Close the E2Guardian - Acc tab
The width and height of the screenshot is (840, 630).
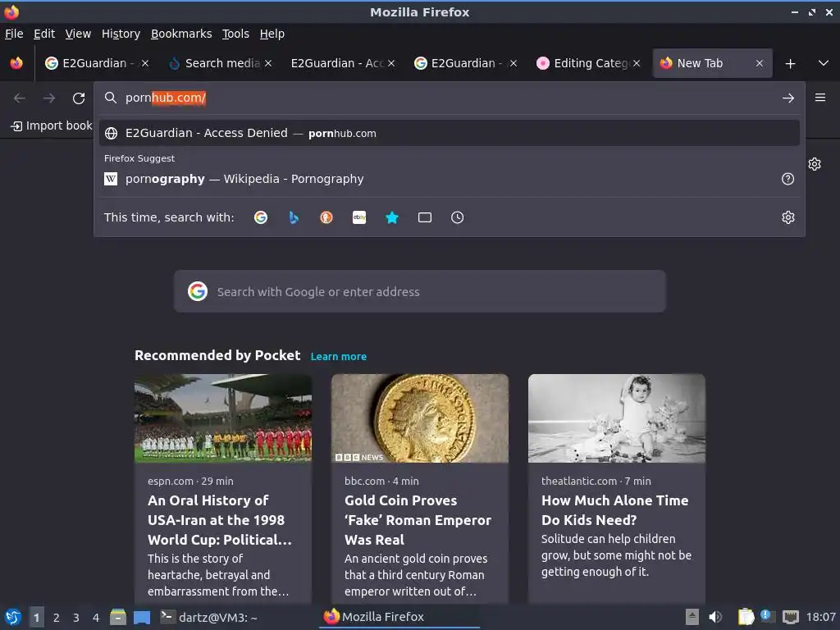point(391,63)
